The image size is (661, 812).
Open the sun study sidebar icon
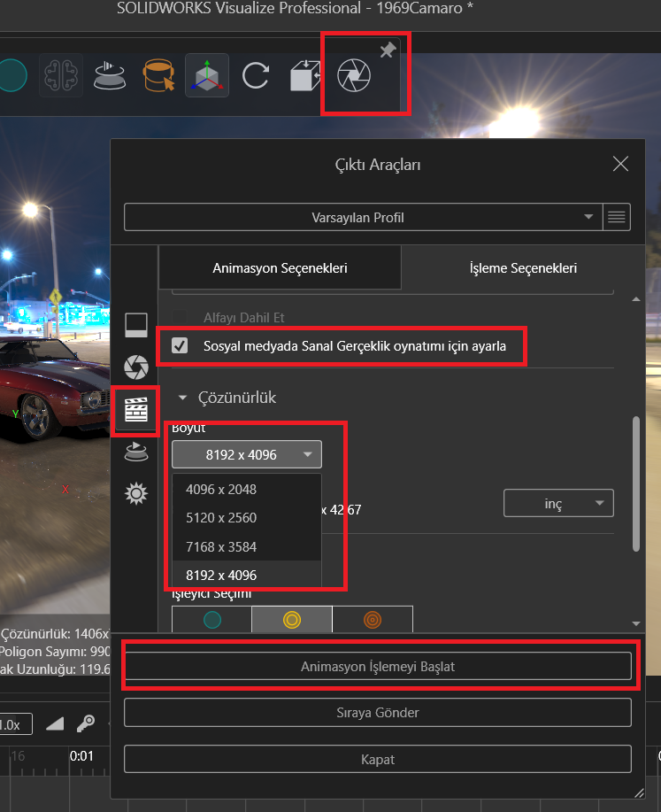pyautogui.click(x=135, y=494)
